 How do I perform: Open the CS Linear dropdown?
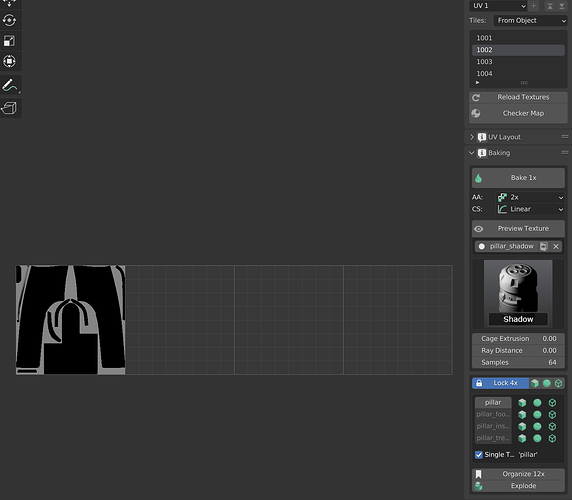(x=530, y=209)
